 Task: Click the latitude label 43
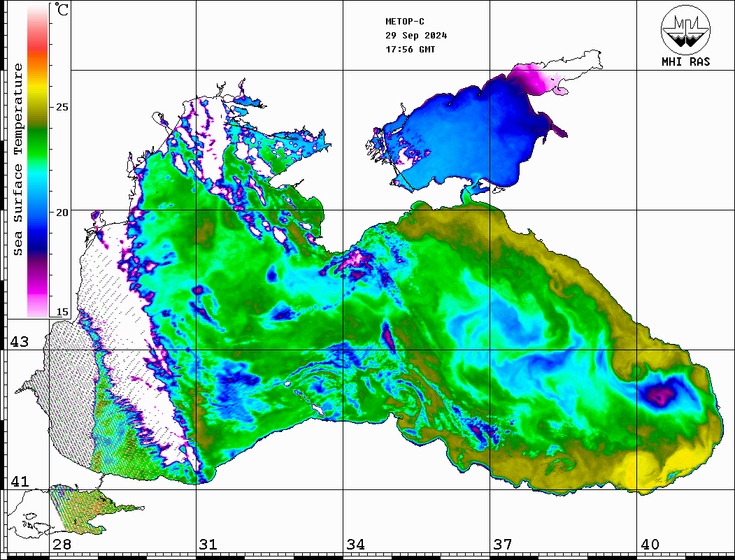click(19, 342)
